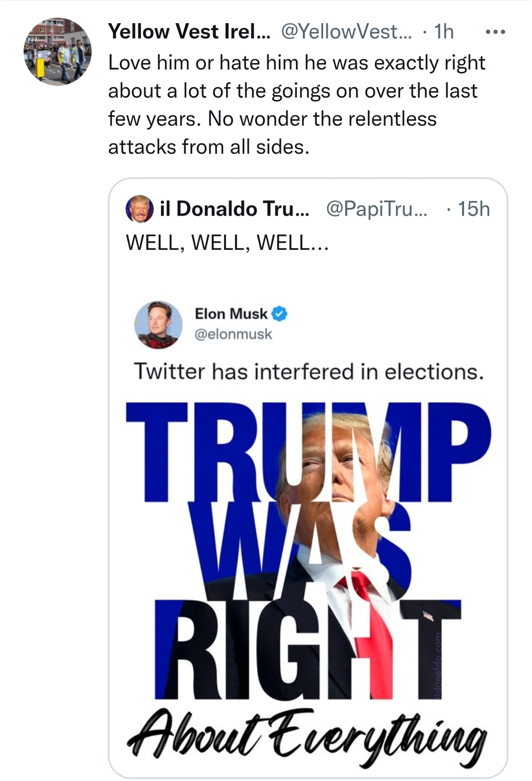This screenshot has width=532, height=781.
Task: Open the quoted tweet text 'WELL, WELL, WELL...'
Action: 227,243
